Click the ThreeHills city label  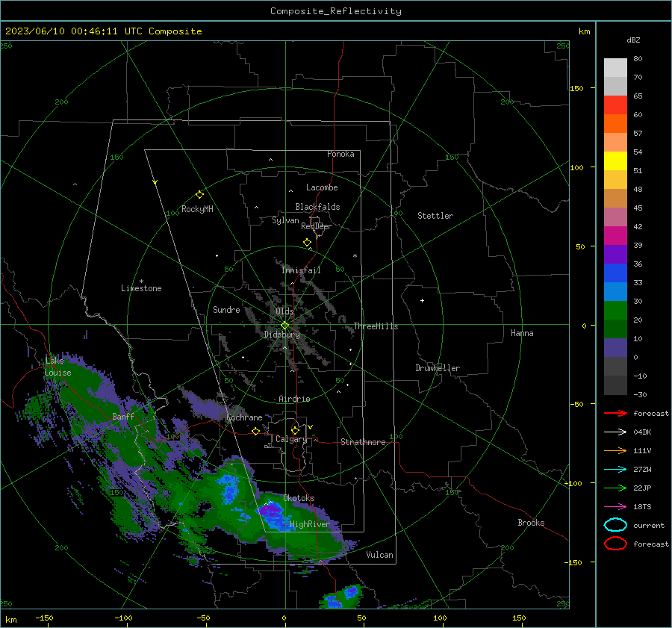376,326
